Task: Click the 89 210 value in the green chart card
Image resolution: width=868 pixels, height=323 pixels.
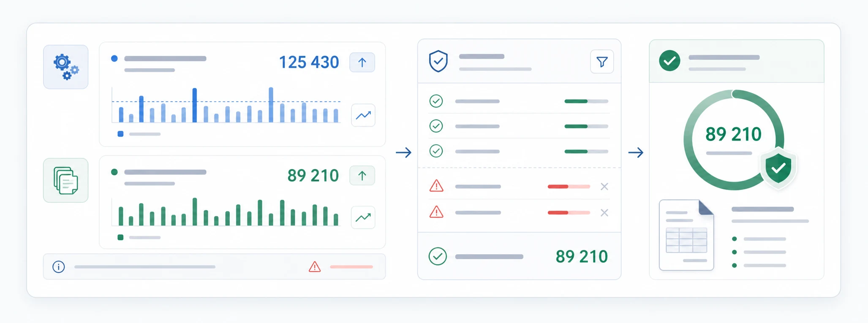Action: [313, 176]
